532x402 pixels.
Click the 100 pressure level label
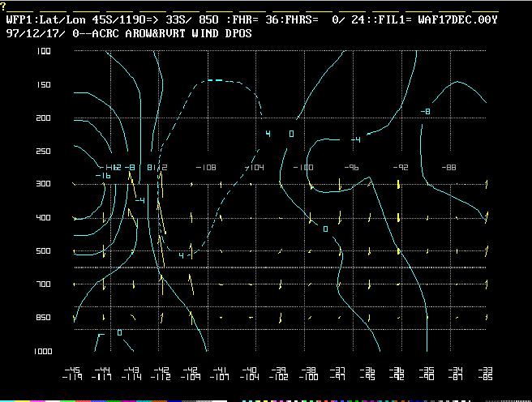click(x=44, y=51)
